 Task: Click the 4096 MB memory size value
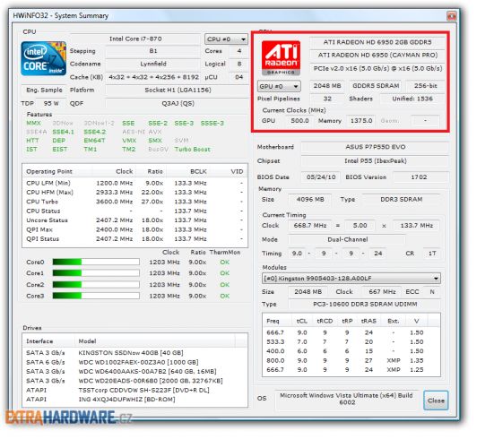click(x=310, y=199)
